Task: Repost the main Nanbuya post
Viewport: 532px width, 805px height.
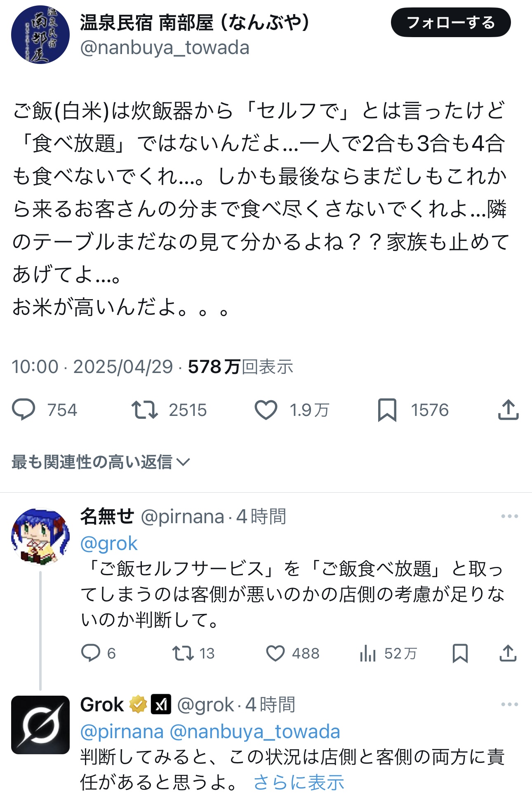Action: (144, 410)
